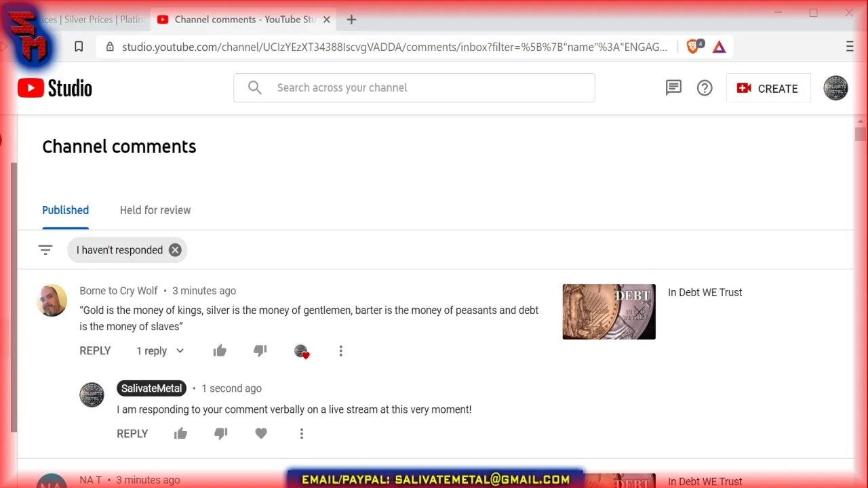Bookmark this page icon
Image resolution: width=868 pixels, height=488 pixels.
(x=79, y=47)
